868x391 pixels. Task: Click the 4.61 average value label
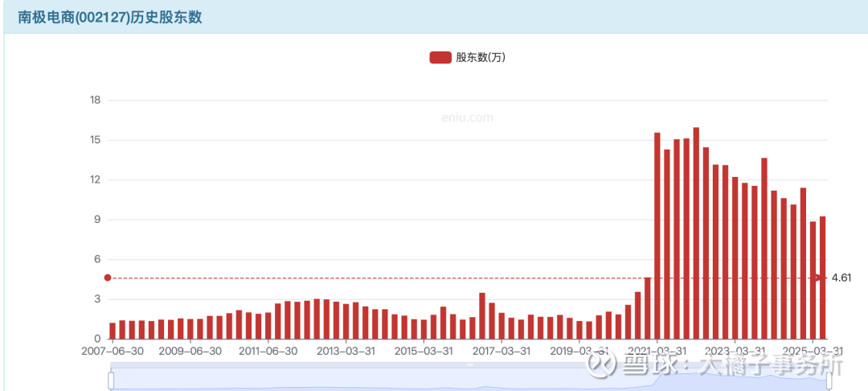click(x=841, y=278)
